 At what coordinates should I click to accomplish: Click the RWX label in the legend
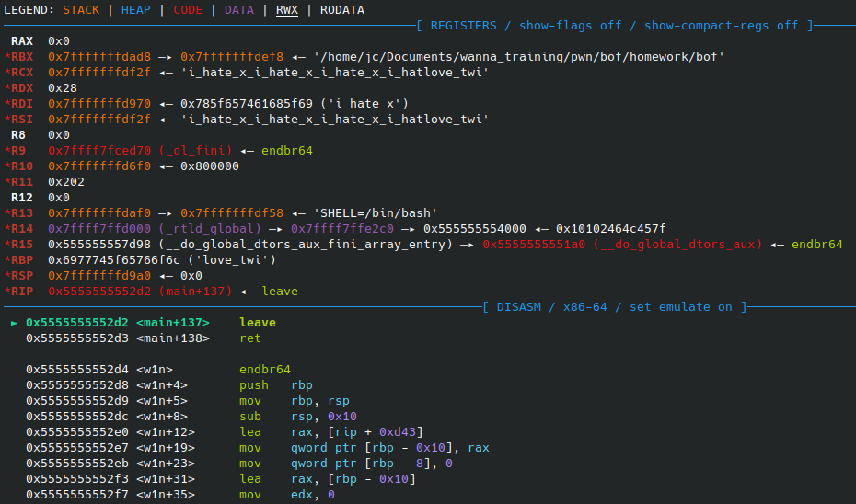pyautogui.click(x=287, y=10)
